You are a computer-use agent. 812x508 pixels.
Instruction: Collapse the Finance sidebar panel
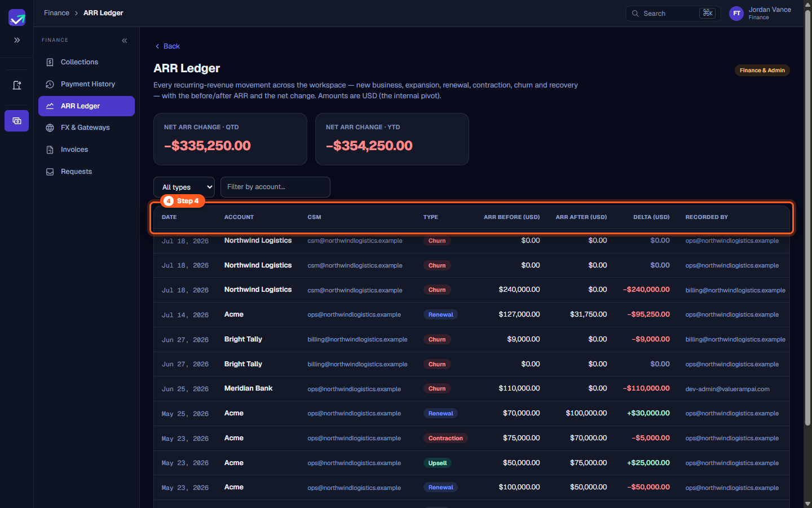125,41
